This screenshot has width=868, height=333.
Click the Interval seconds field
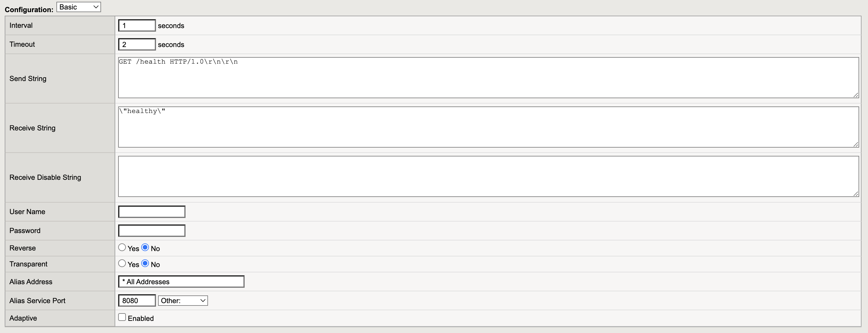[136, 25]
